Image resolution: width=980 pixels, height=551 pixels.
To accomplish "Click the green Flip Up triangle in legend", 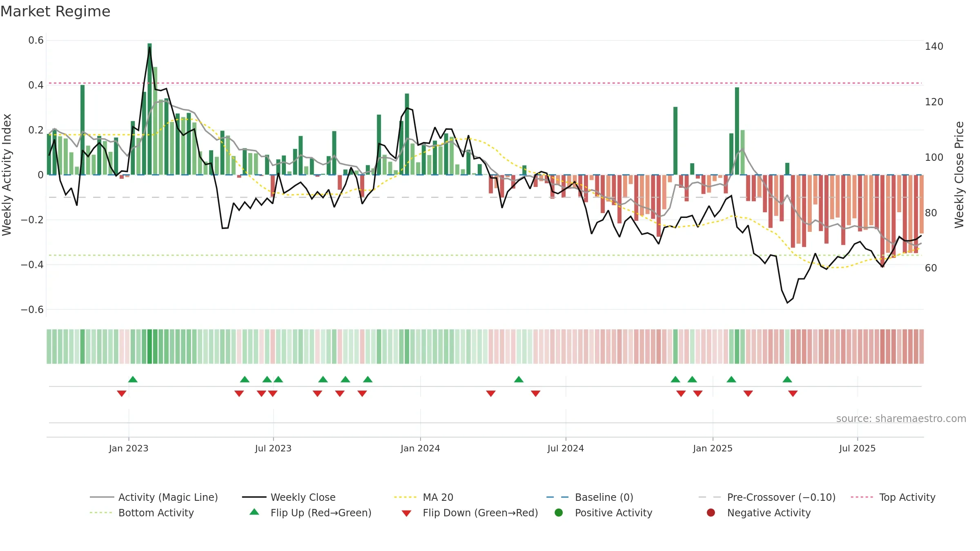I will coord(254,512).
